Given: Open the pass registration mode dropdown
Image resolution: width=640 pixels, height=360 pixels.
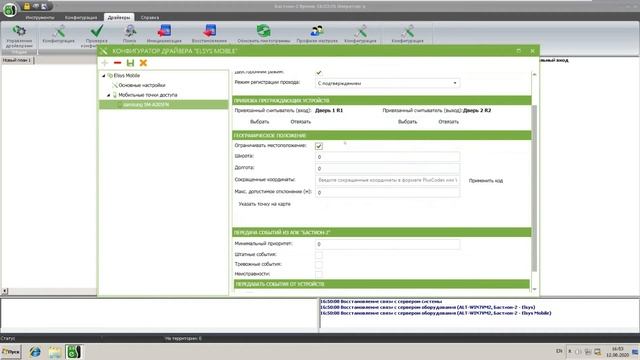Looking at the screenshot, I should (x=387, y=83).
